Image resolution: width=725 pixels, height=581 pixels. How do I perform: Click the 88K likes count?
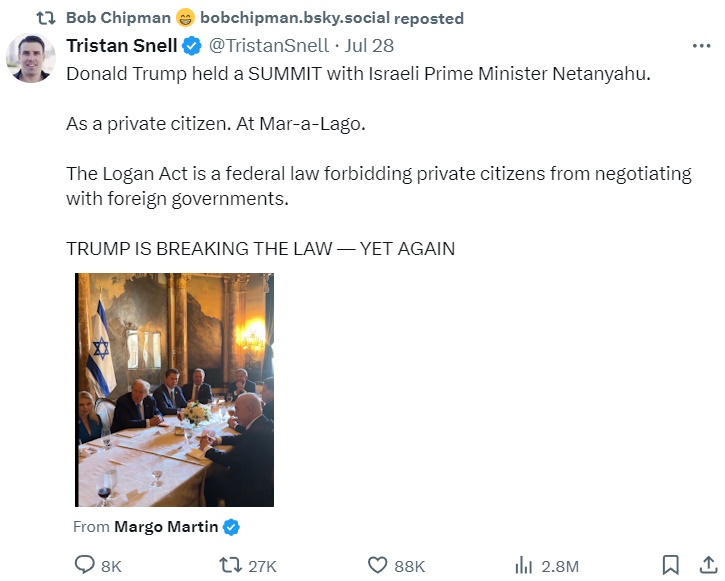pos(409,566)
